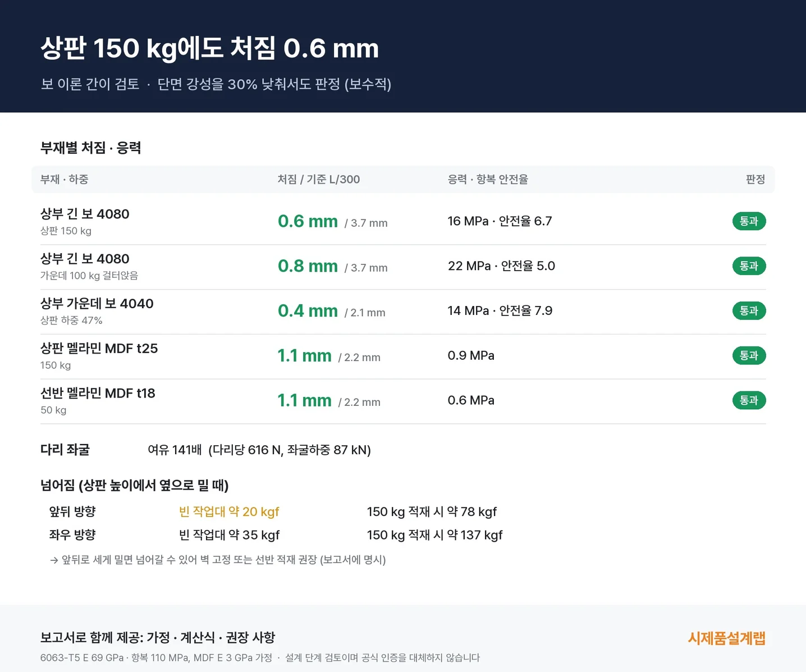Select "빈 작업대 약 35 kgf"
Screen dimensions: 806x672
229,535
